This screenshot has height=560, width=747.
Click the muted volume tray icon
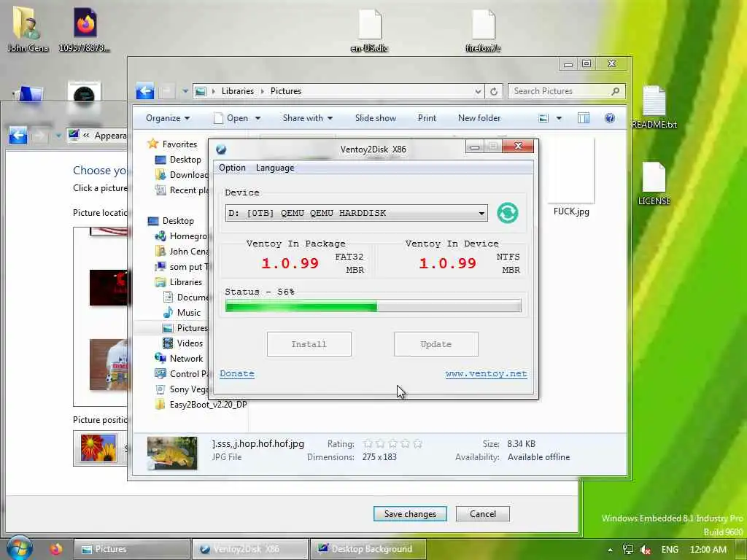click(x=646, y=550)
